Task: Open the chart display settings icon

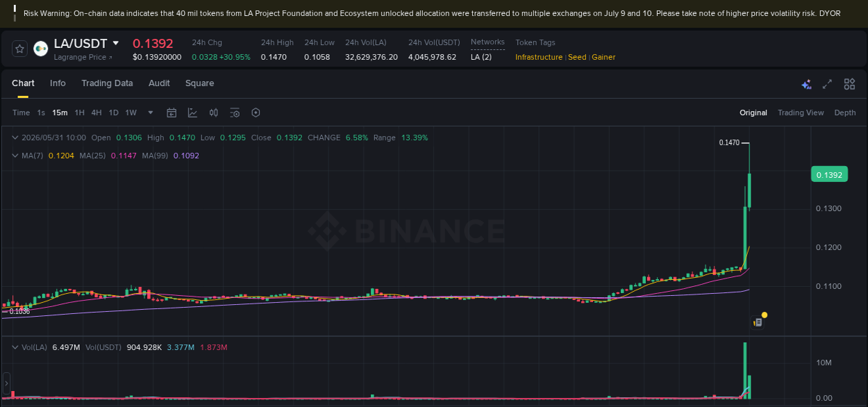Action: point(235,113)
